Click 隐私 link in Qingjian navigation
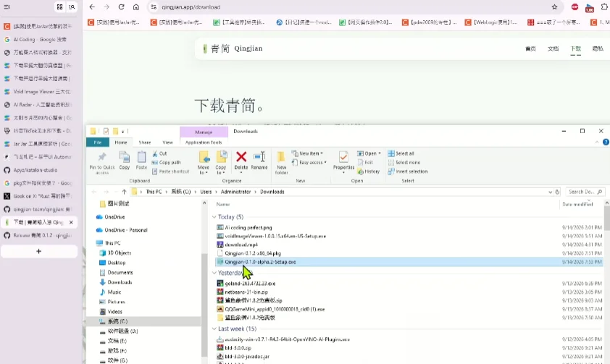This screenshot has width=610, height=364. click(598, 48)
